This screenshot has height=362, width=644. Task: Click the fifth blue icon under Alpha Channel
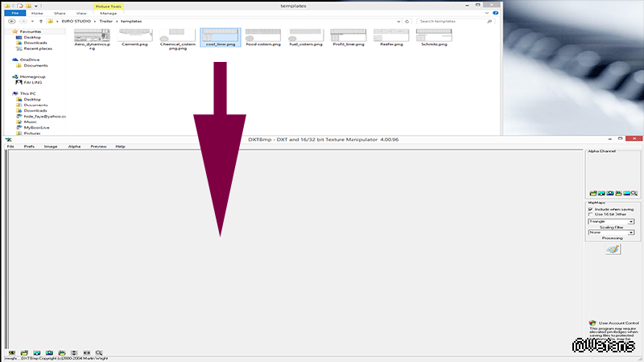tap(627, 193)
